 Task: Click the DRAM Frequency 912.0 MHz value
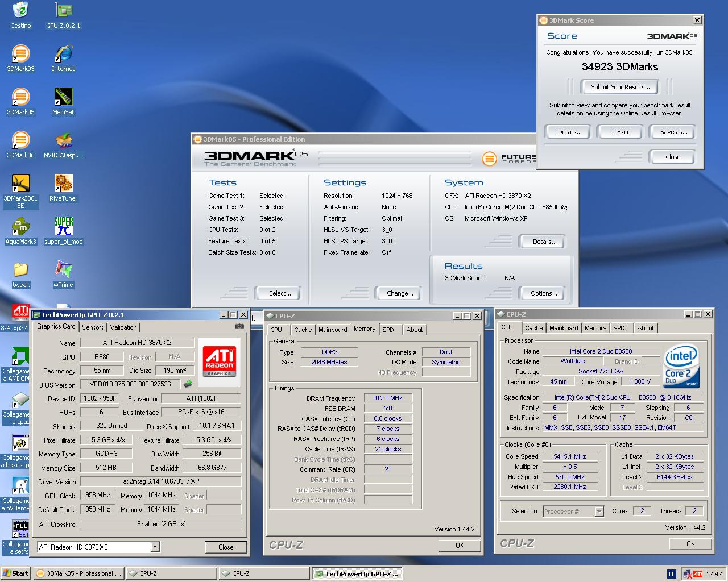pos(388,398)
